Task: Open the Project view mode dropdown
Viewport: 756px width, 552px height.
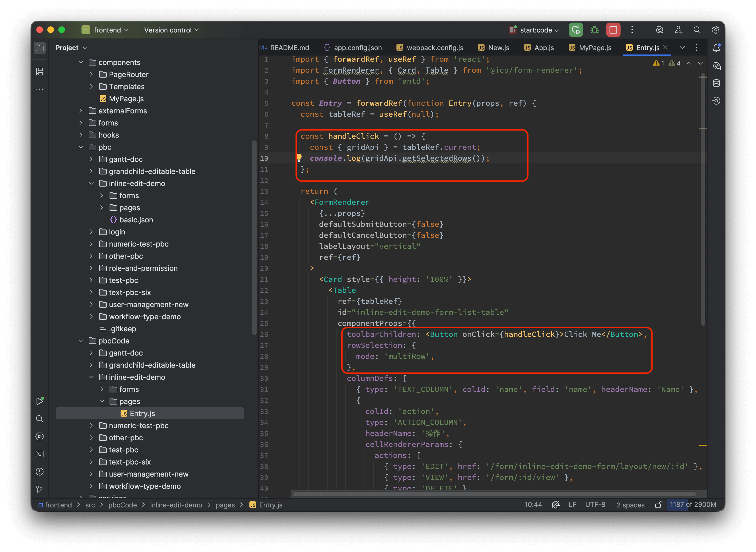Action: [71, 48]
